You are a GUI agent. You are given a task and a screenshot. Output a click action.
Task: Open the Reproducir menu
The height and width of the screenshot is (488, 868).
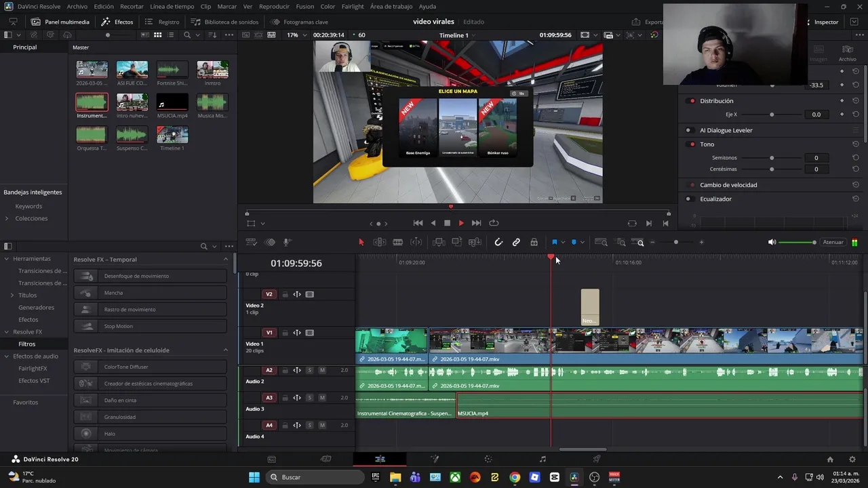274,6
